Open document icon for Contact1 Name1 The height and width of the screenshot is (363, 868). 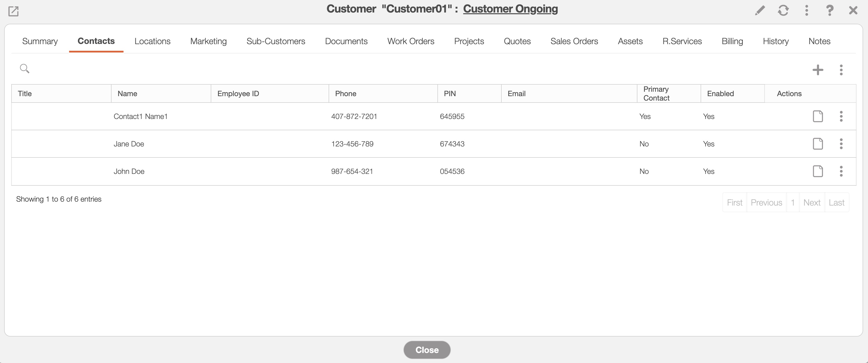(x=818, y=117)
